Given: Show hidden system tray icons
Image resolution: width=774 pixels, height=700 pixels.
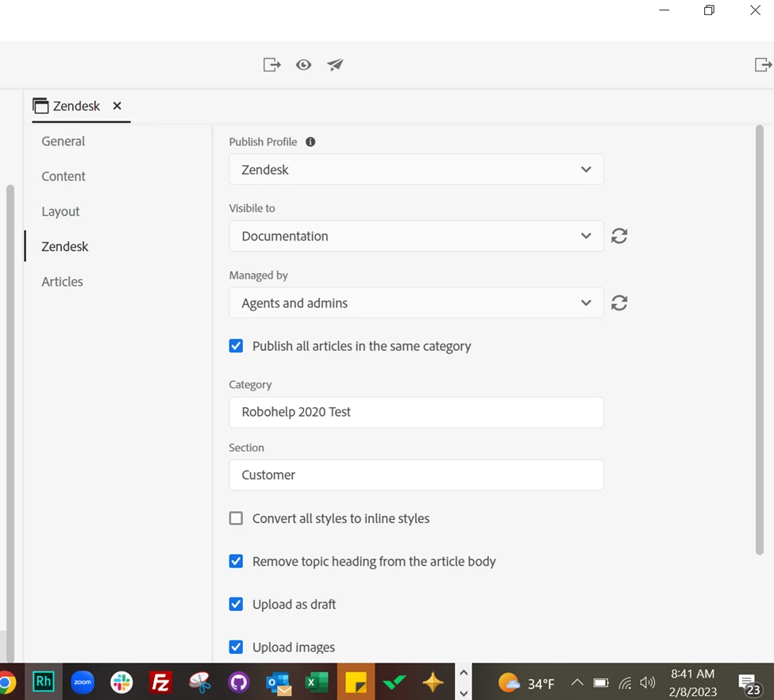Looking at the screenshot, I should (577, 683).
